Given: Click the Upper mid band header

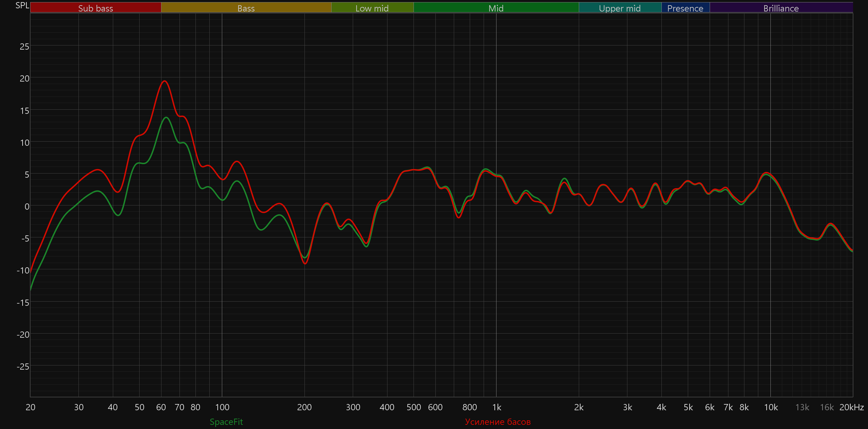Looking at the screenshot, I should 620,8.
